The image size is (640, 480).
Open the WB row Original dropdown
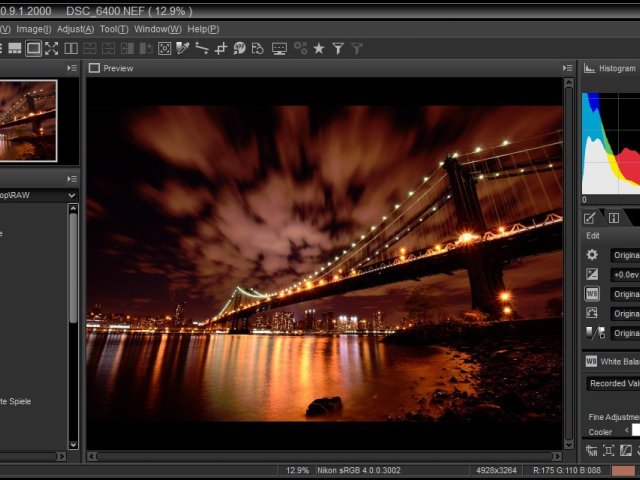click(625, 294)
